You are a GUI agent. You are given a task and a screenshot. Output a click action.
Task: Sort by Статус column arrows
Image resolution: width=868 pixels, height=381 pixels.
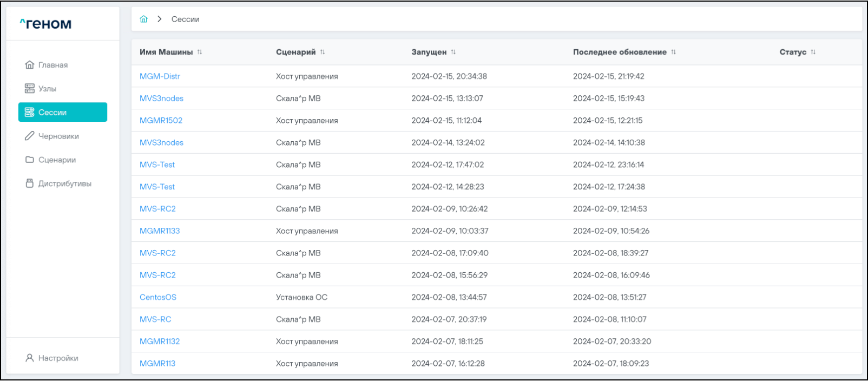pos(813,52)
